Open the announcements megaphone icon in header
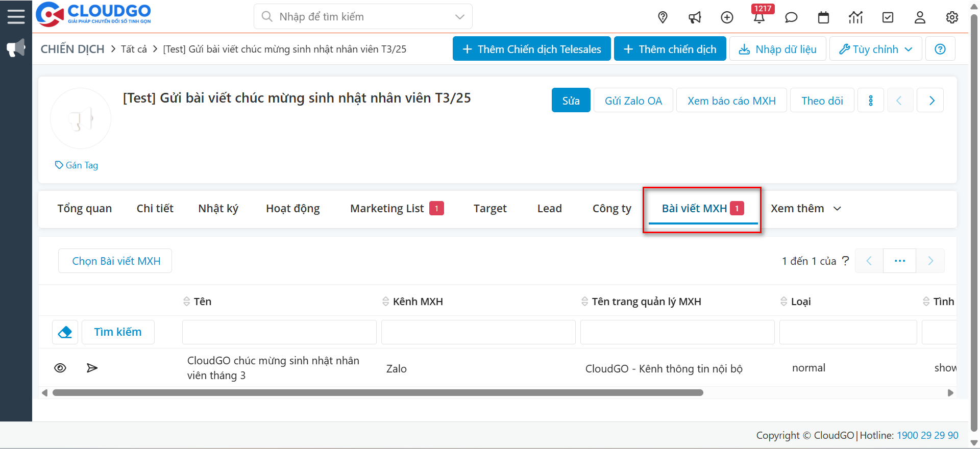Image resolution: width=980 pixels, height=449 pixels. (695, 17)
